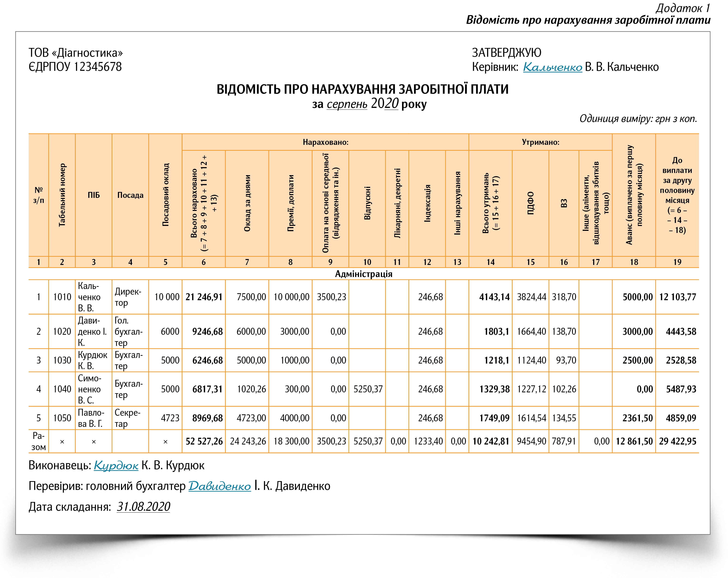Click the blue Кальченко signature
Image resolution: width=728 pixels, height=578 pixels.
(552, 67)
